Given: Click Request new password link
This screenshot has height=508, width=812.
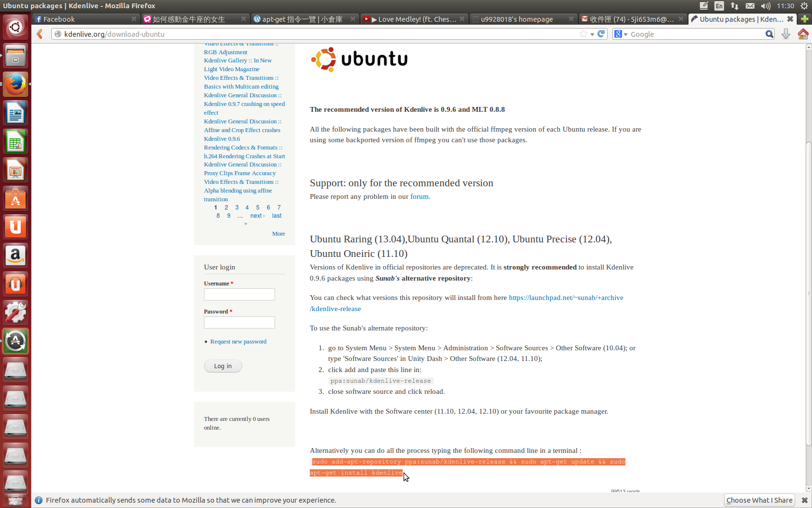Looking at the screenshot, I should (x=238, y=342).
